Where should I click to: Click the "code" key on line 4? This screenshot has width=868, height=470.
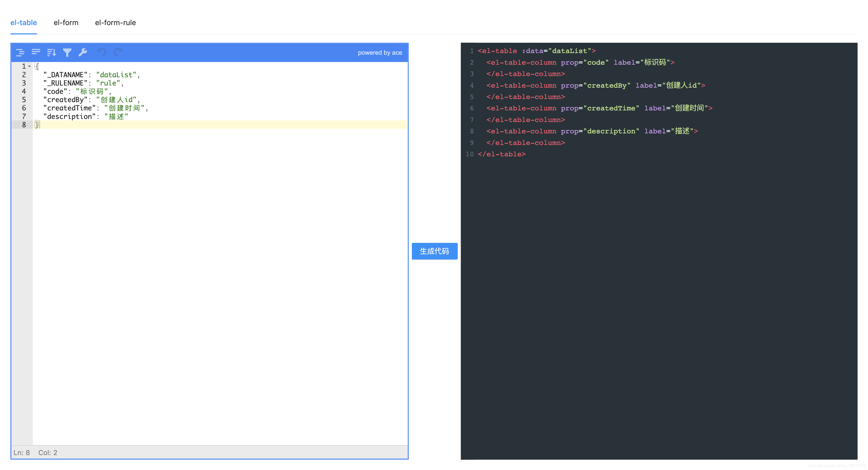(x=55, y=91)
